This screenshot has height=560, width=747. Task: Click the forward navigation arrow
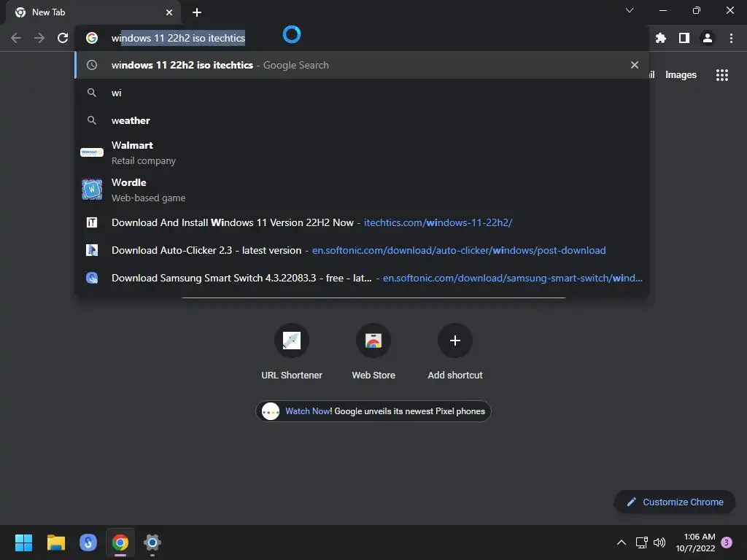click(39, 38)
